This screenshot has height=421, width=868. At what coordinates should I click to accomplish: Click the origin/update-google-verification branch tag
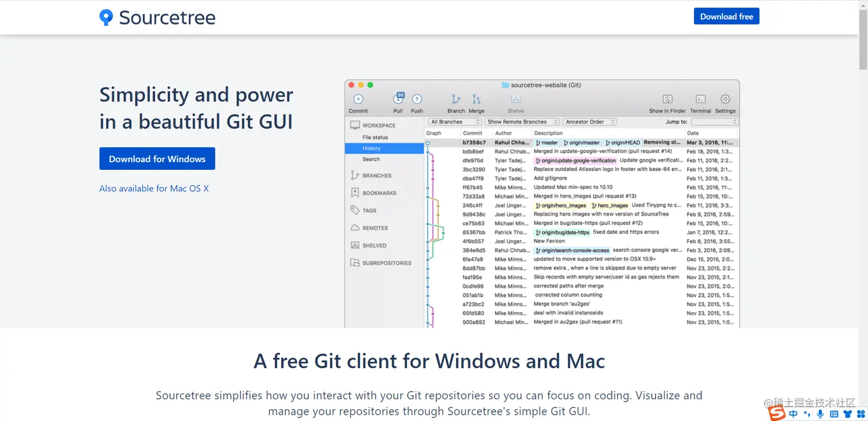click(576, 161)
